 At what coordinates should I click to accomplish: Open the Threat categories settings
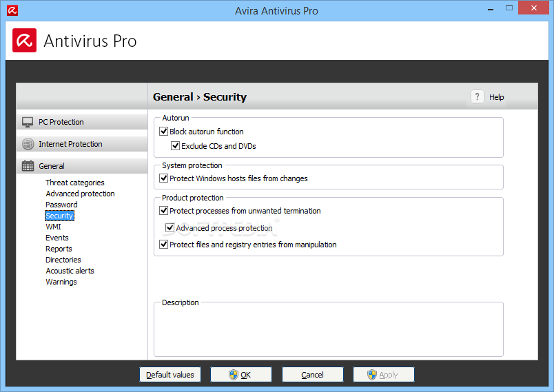coord(75,183)
